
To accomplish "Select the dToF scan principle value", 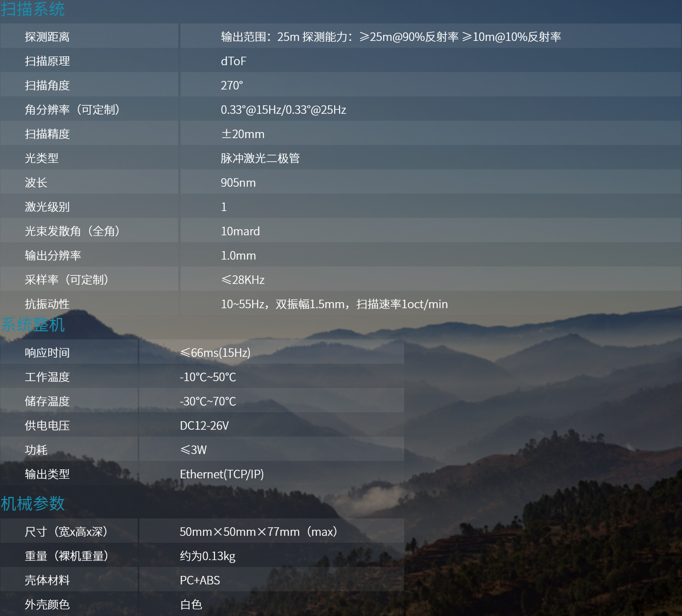I will [x=233, y=61].
